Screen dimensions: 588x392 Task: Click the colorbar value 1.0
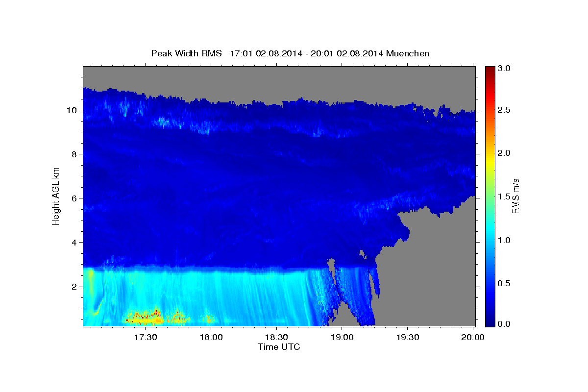[x=504, y=240]
